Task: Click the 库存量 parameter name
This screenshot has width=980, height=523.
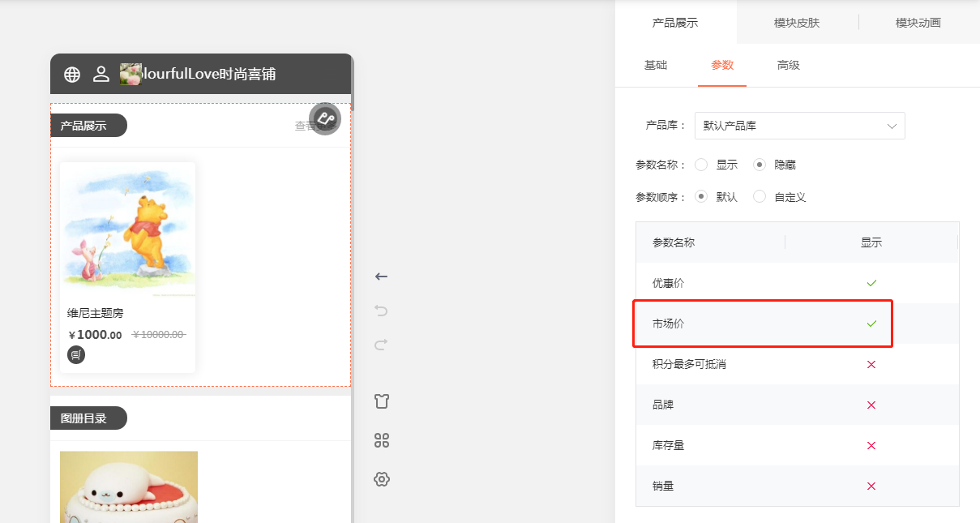Action: click(x=669, y=445)
